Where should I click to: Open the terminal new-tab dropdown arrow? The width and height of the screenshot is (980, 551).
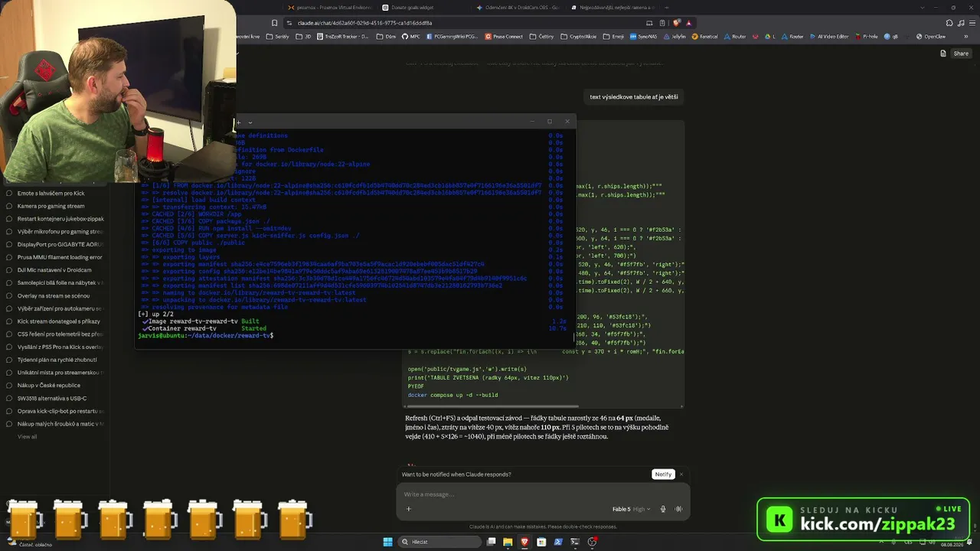250,122
